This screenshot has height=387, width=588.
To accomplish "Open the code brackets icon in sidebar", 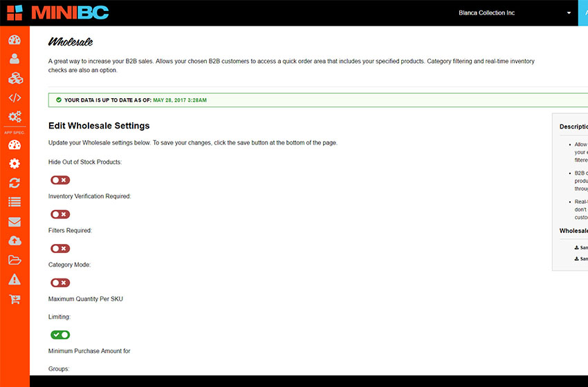I will (x=15, y=97).
